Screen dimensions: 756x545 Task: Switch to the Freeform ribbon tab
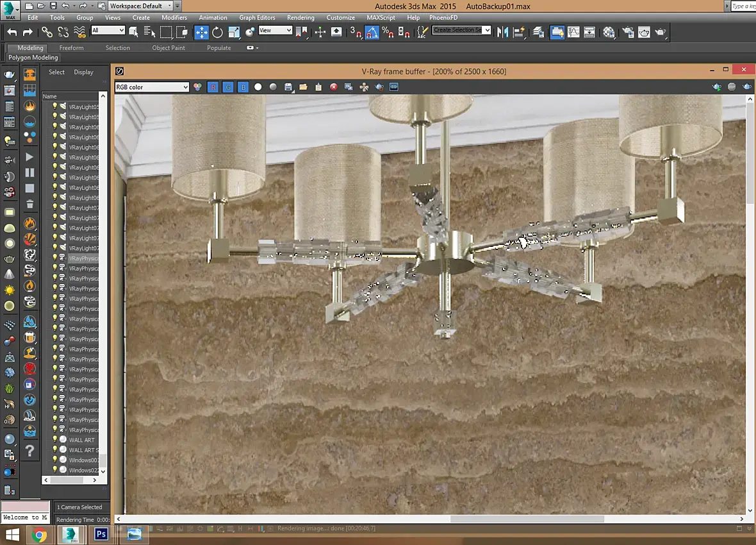[x=71, y=47]
